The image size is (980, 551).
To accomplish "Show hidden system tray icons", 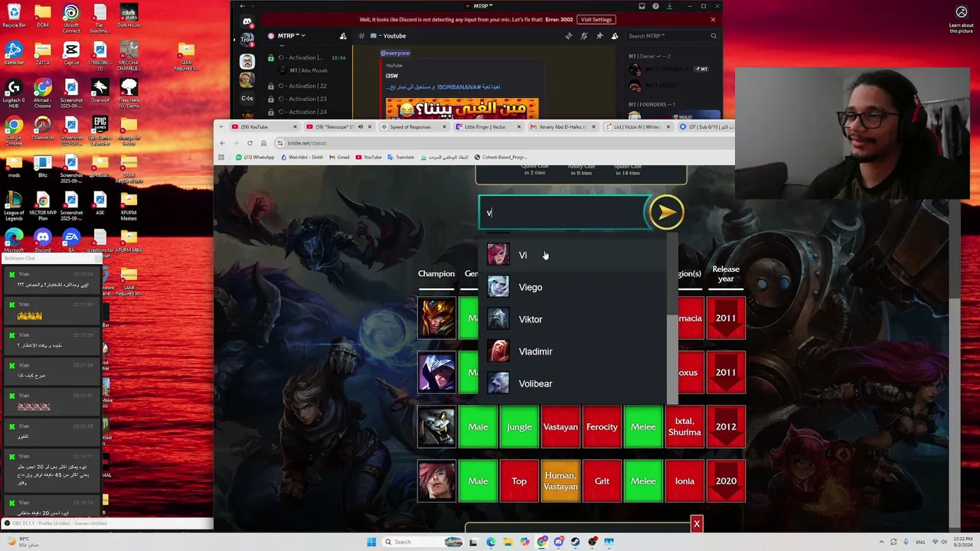I will 880,542.
